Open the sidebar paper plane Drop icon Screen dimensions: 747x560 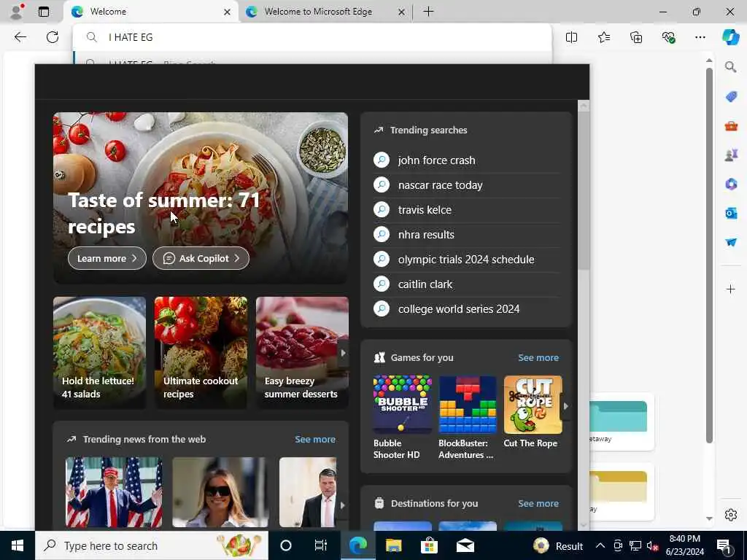click(x=731, y=242)
